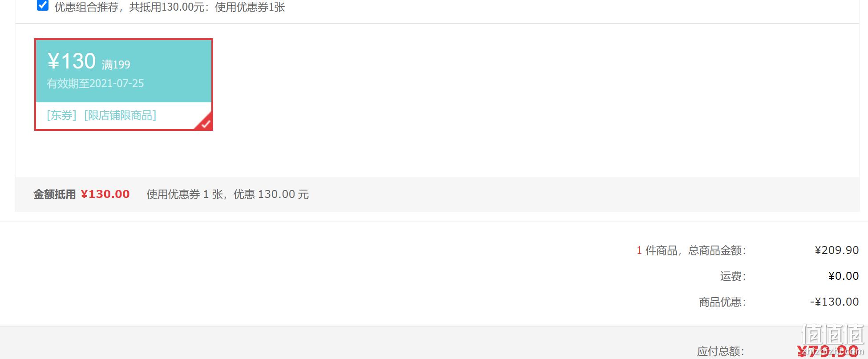Click the 商品优惠 discount label

click(x=722, y=302)
